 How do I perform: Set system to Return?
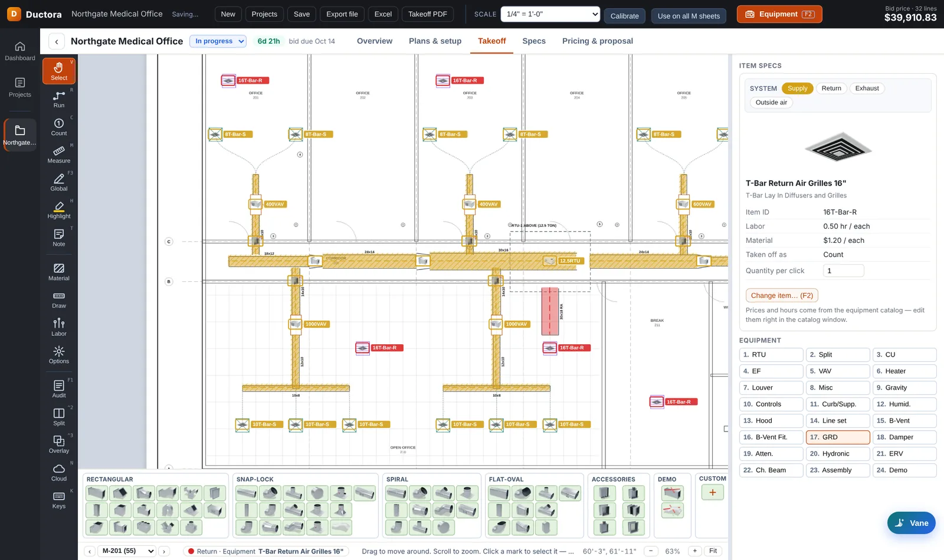click(831, 88)
